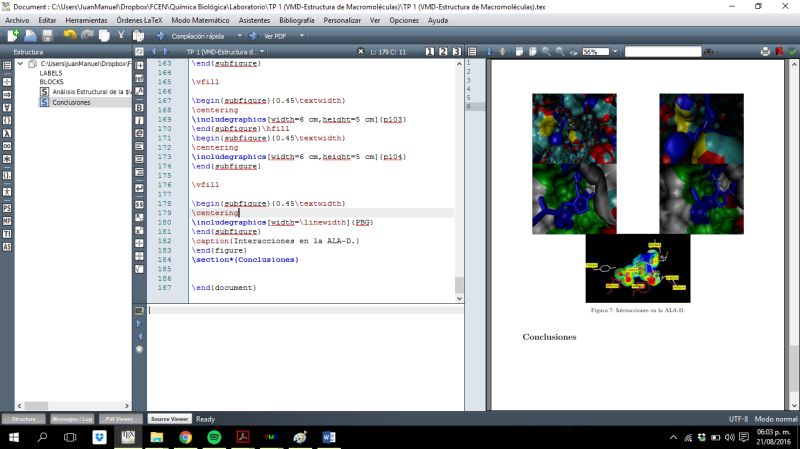
Task: Close the current document with X icon
Action: click(361, 52)
